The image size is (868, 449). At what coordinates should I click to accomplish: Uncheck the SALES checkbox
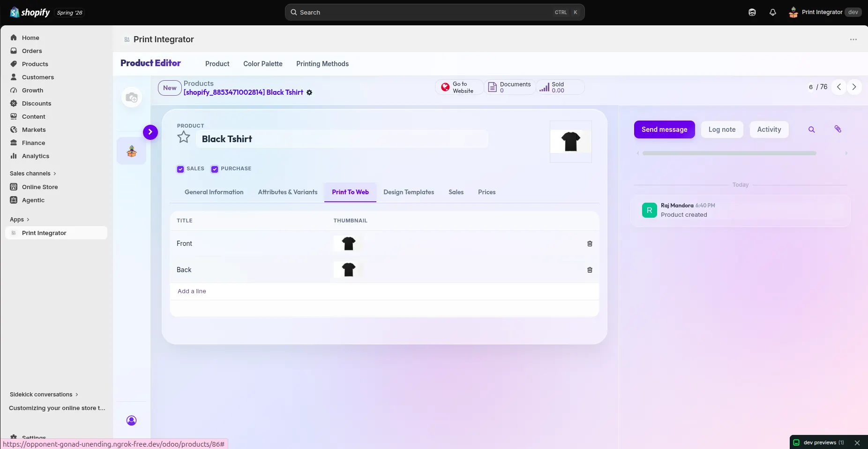click(x=180, y=169)
